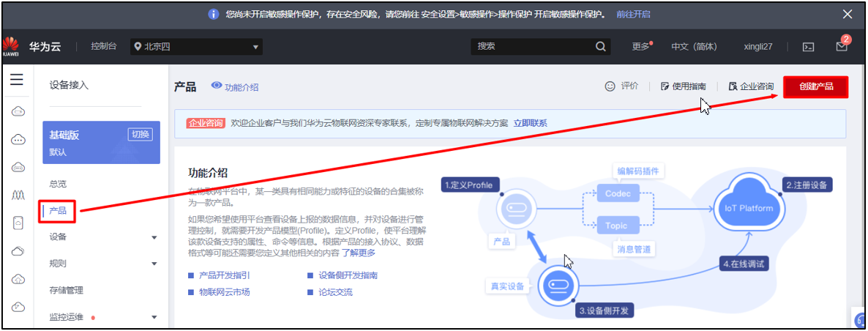Click the red 企业咨询 tag in notice bar
Viewport: 868px width, 331px height.
tap(206, 123)
